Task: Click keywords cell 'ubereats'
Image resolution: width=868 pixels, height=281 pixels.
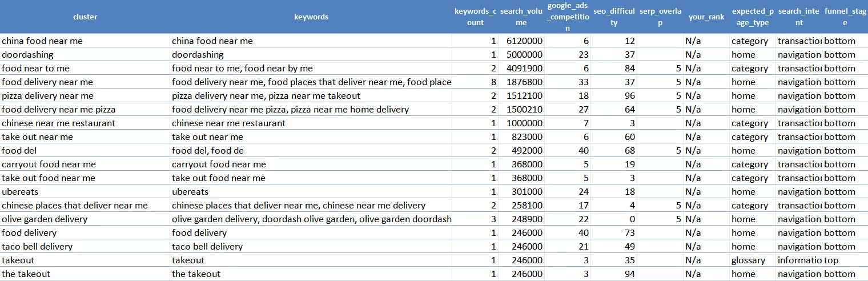Action: tap(311, 191)
